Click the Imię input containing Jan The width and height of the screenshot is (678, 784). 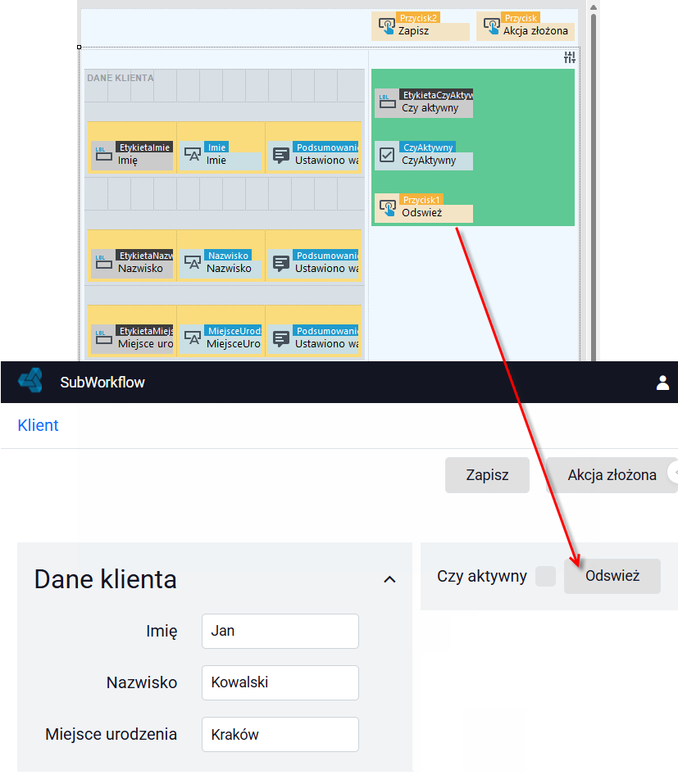pyautogui.click(x=280, y=631)
